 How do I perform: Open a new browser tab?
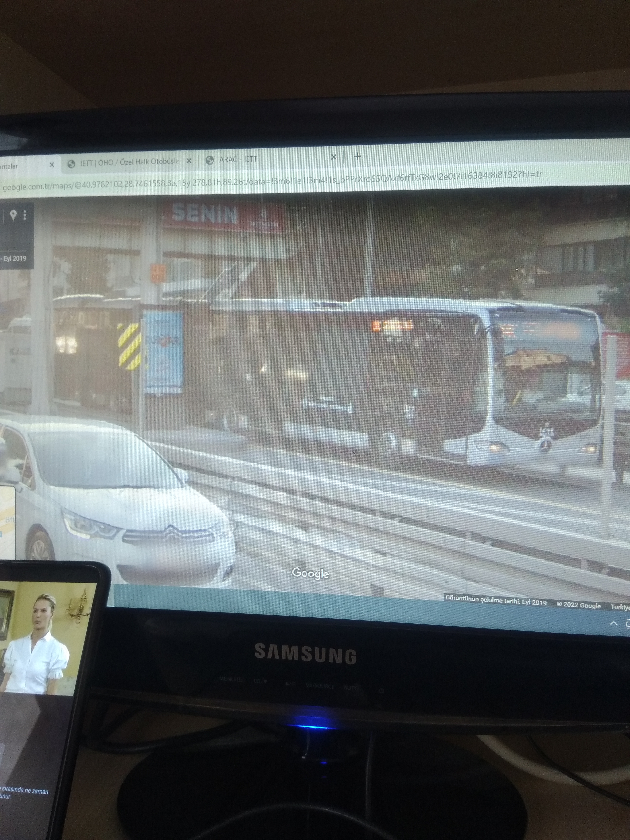click(x=357, y=156)
